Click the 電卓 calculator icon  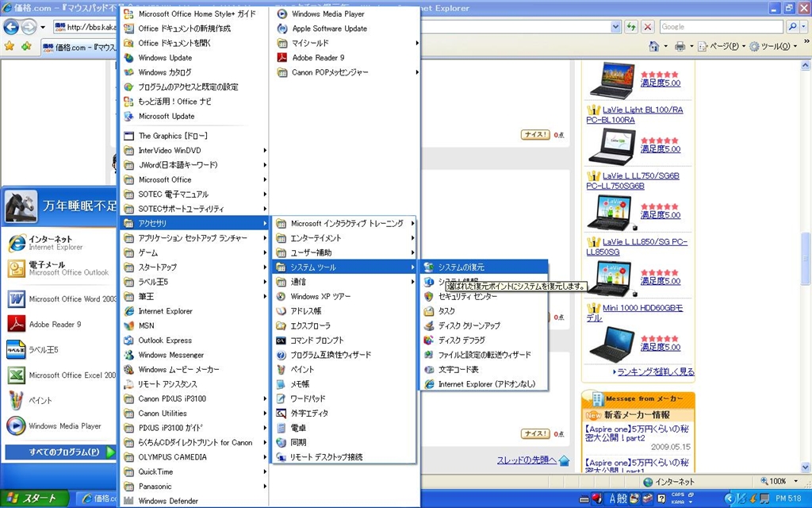tap(281, 428)
